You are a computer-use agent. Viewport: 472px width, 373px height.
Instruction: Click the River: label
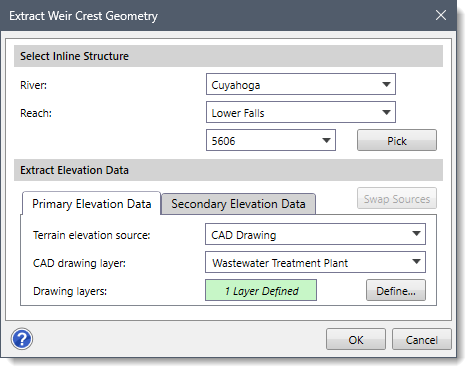click(x=33, y=85)
